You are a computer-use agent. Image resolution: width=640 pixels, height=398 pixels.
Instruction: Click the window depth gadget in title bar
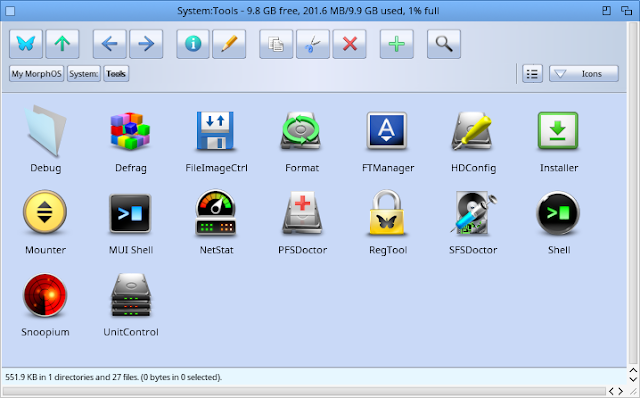pos(626,11)
